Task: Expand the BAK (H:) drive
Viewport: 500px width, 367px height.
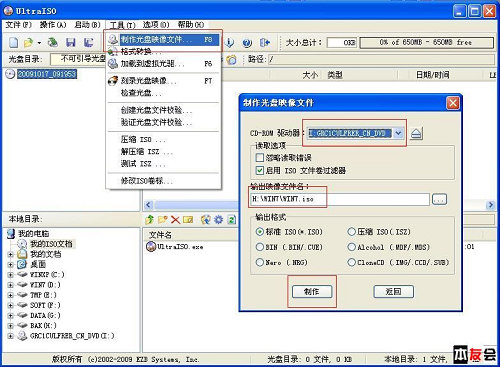Action: coord(10,326)
